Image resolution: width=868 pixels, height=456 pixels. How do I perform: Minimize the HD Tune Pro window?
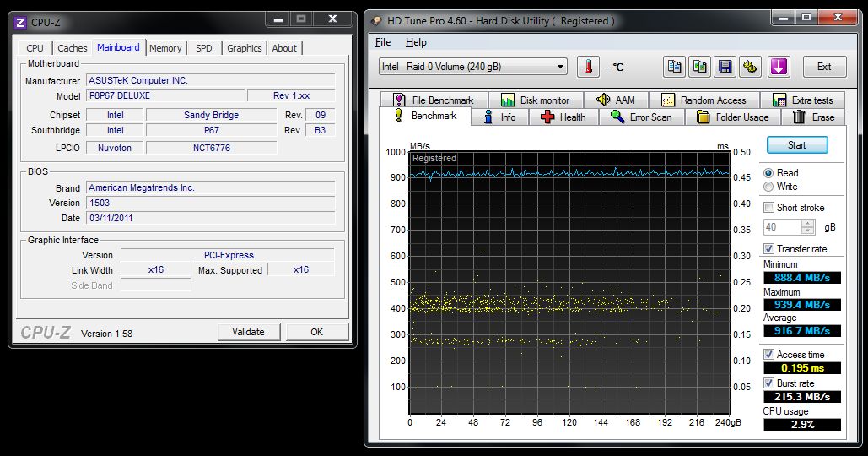(x=784, y=18)
